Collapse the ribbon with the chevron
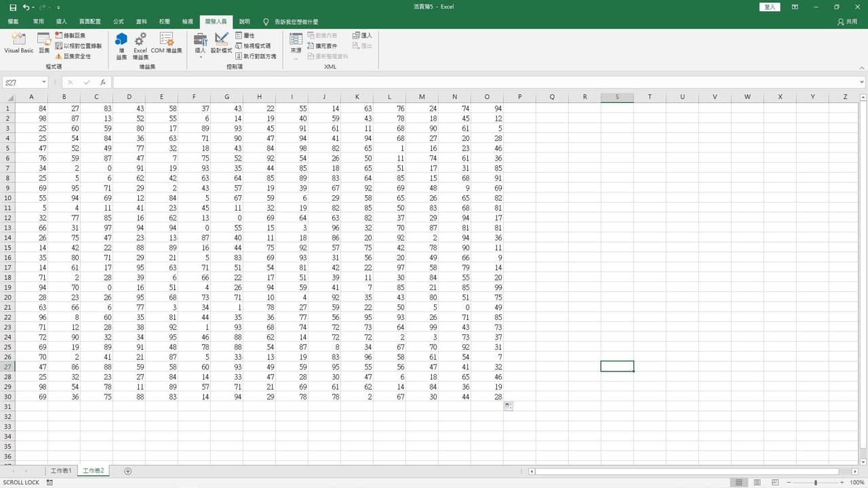868x488 pixels. [x=861, y=67]
